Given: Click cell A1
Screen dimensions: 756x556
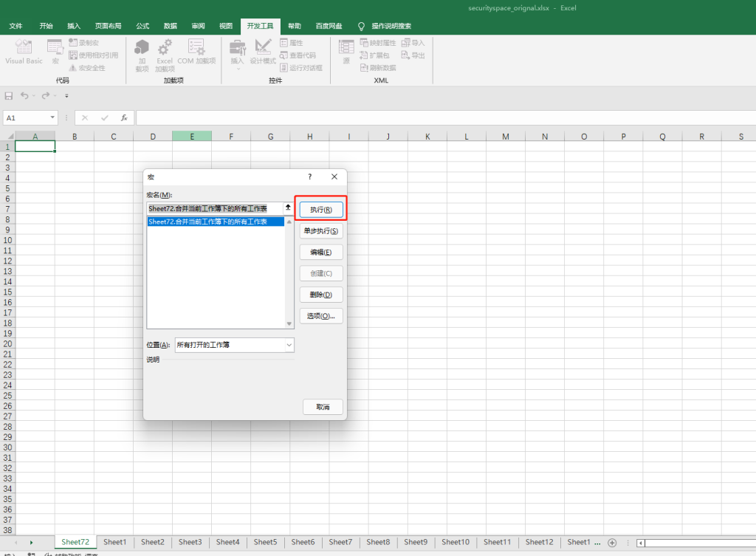Looking at the screenshot, I should [35, 147].
